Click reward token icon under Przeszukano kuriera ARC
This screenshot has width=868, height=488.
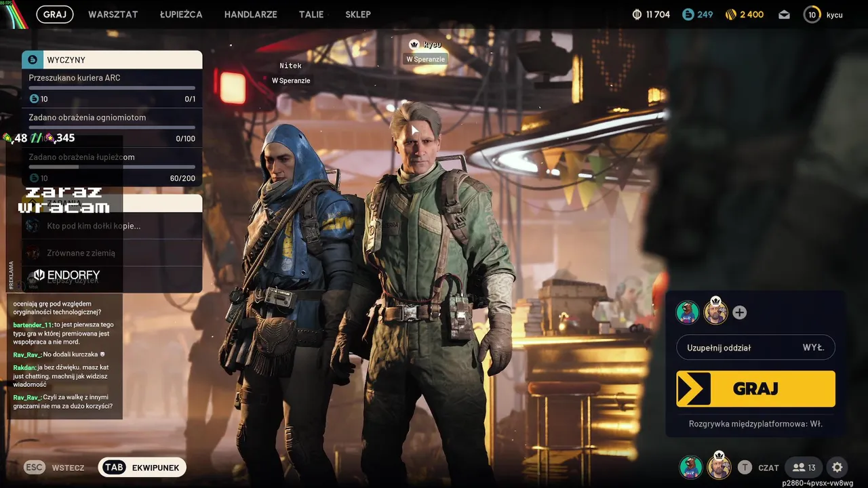[34, 99]
